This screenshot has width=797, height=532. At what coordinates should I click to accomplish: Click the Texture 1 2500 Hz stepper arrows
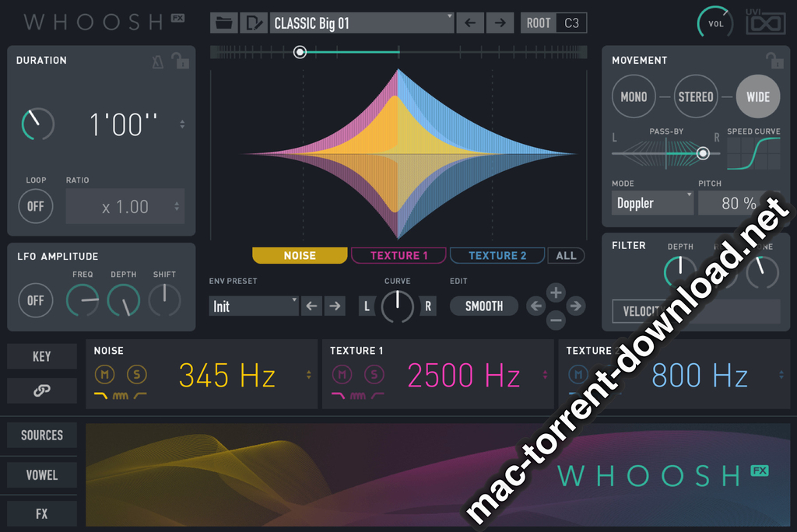pyautogui.click(x=545, y=375)
